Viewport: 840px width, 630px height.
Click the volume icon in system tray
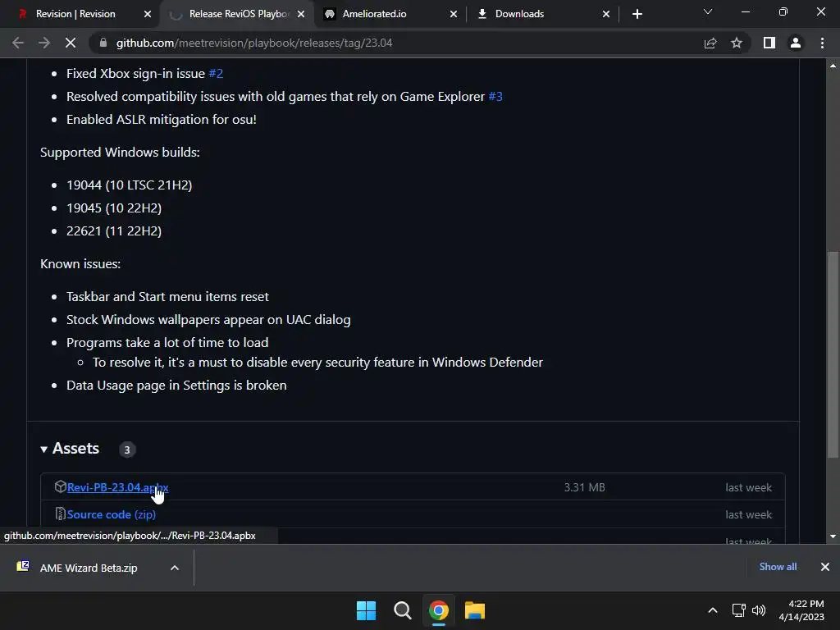759,610
